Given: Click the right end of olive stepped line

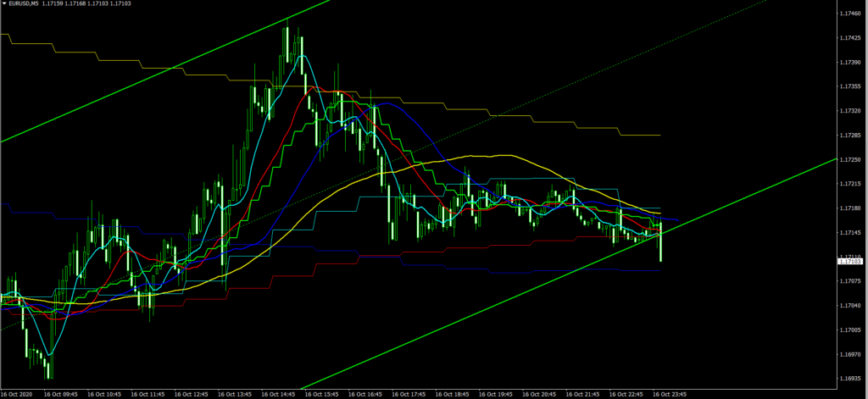Looking at the screenshot, I should (x=657, y=136).
